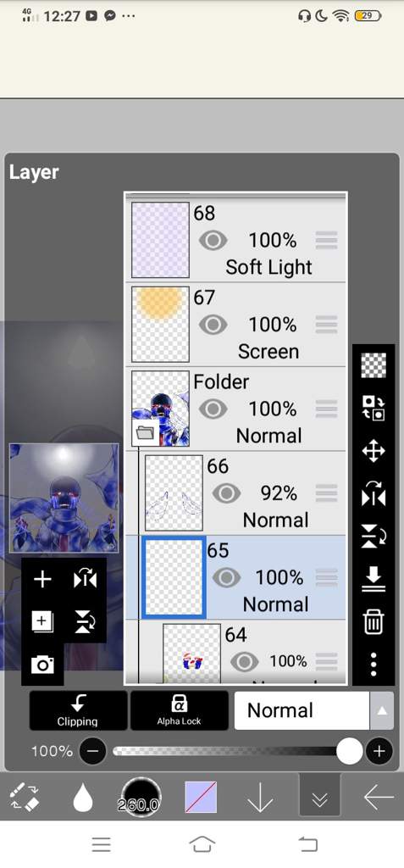Expand the Folder layer's folder icon
Screen dimensions: 404x868
pos(145,433)
